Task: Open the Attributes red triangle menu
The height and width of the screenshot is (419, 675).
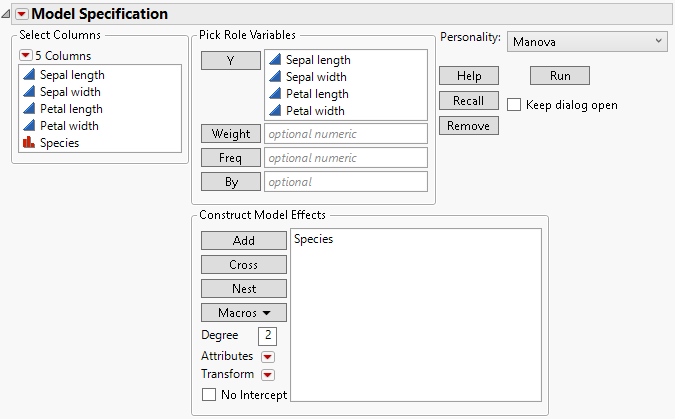Action: coord(267,357)
